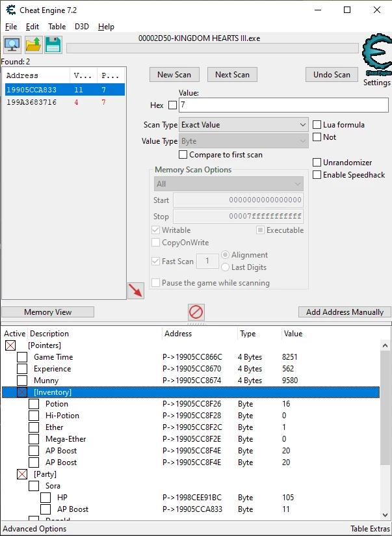Clear address list red circle icon

(x=196, y=312)
